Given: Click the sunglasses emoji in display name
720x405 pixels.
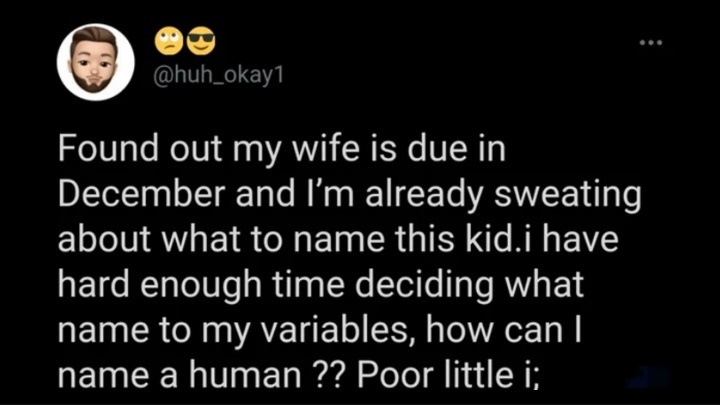Looking at the screenshot, I should pyautogui.click(x=200, y=43).
